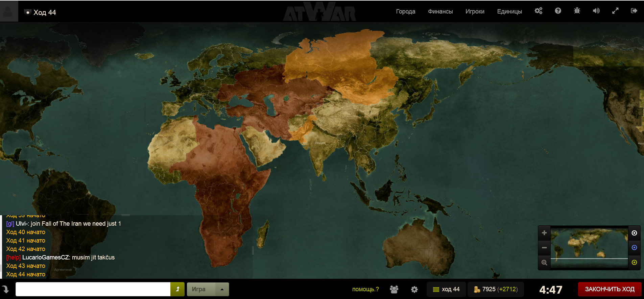Click the ЗАКОНЧИТЬ ХОД button
The width and height of the screenshot is (644, 299).
tap(610, 289)
